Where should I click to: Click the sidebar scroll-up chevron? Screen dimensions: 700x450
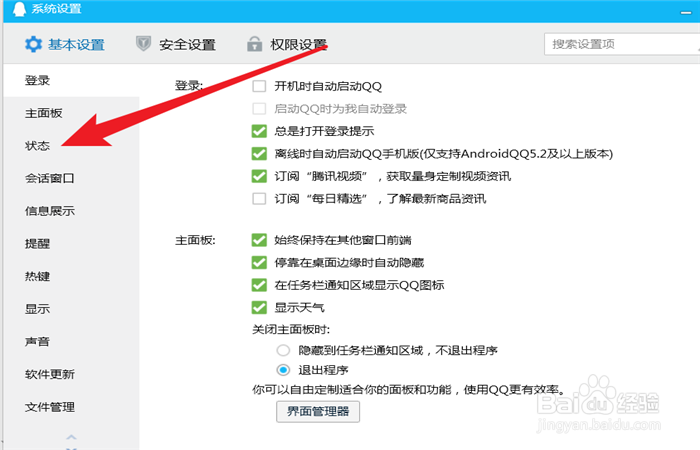(71, 437)
